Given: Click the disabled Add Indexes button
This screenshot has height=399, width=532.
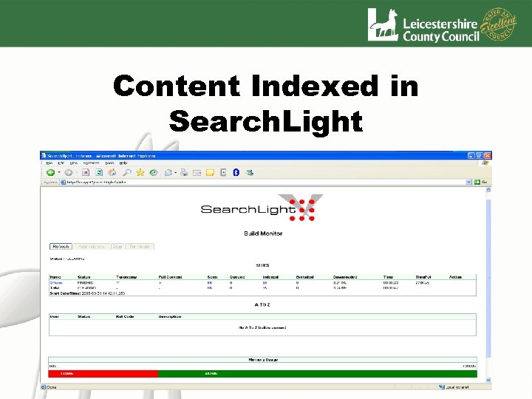Looking at the screenshot, I should click(x=92, y=247).
